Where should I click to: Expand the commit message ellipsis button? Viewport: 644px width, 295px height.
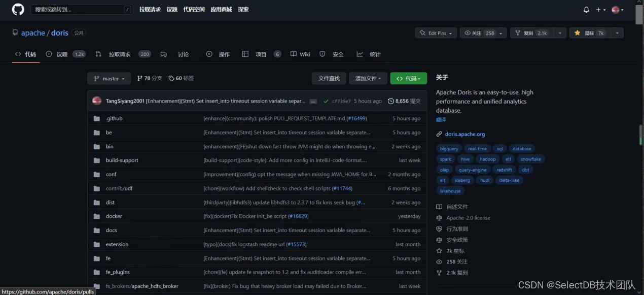[x=313, y=102]
